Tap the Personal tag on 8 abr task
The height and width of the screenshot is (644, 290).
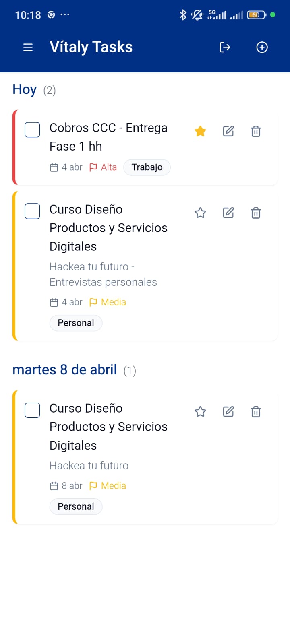pyautogui.click(x=76, y=506)
